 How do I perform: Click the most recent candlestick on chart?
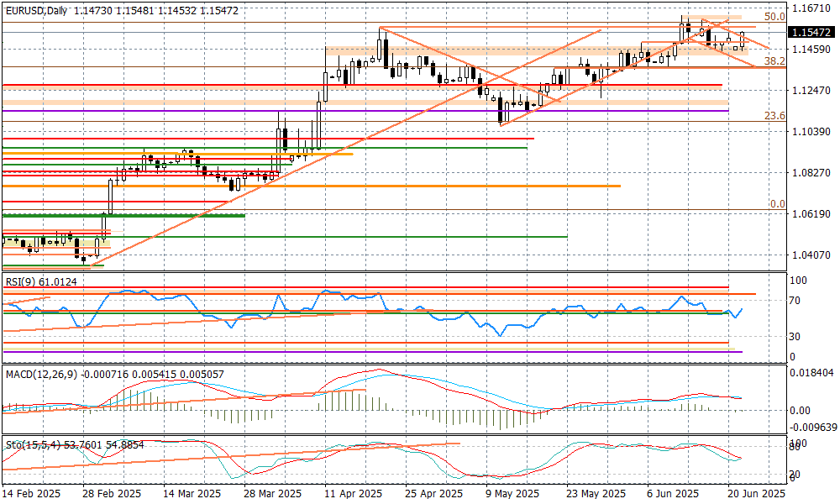pos(743,39)
